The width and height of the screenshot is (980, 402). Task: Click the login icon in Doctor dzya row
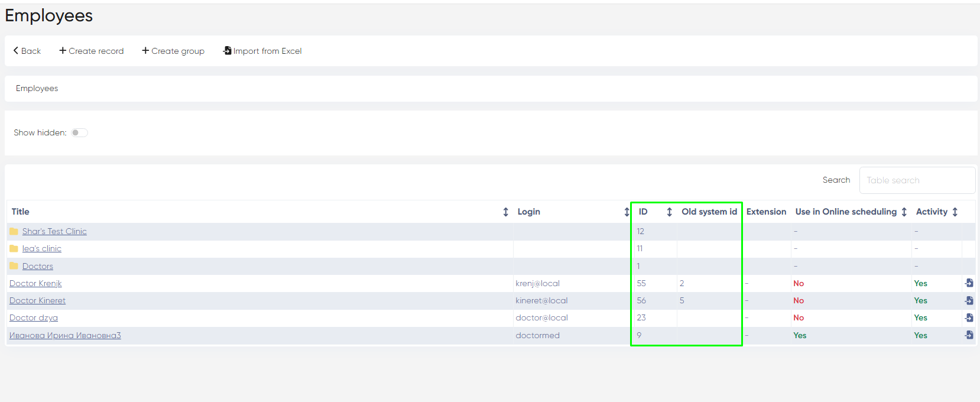point(969,317)
